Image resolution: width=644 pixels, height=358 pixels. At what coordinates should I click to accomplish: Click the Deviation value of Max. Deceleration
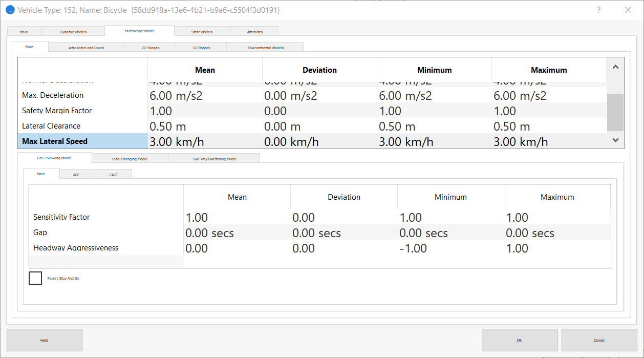319,95
